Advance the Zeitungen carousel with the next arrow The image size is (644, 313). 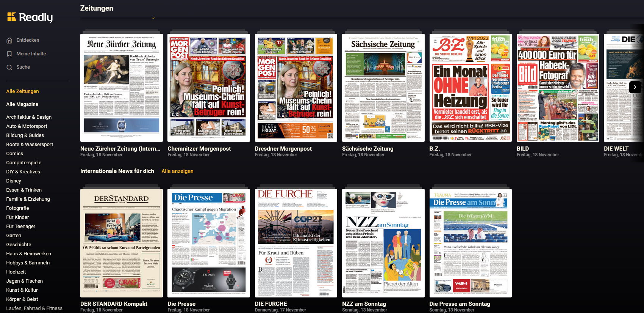pos(635,87)
